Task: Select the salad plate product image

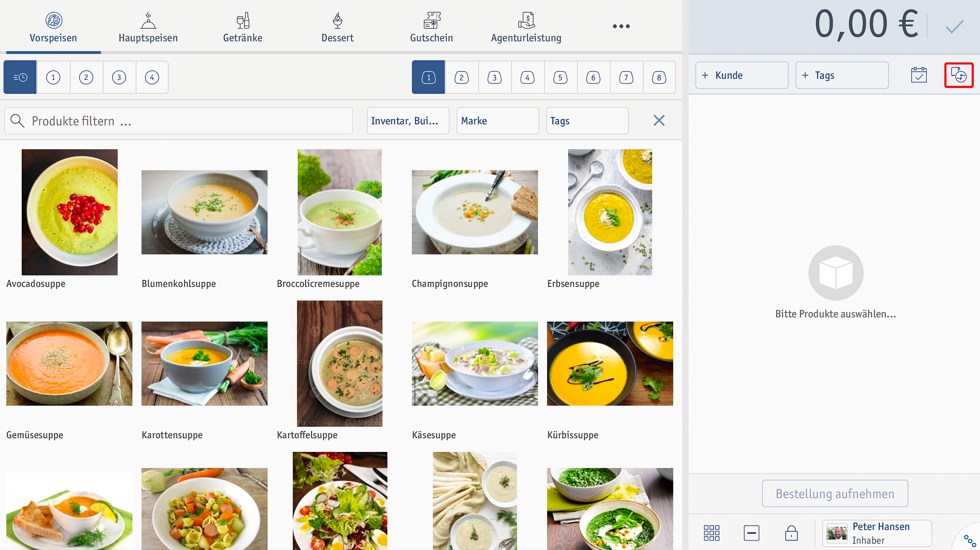Action: pyautogui.click(x=340, y=501)
